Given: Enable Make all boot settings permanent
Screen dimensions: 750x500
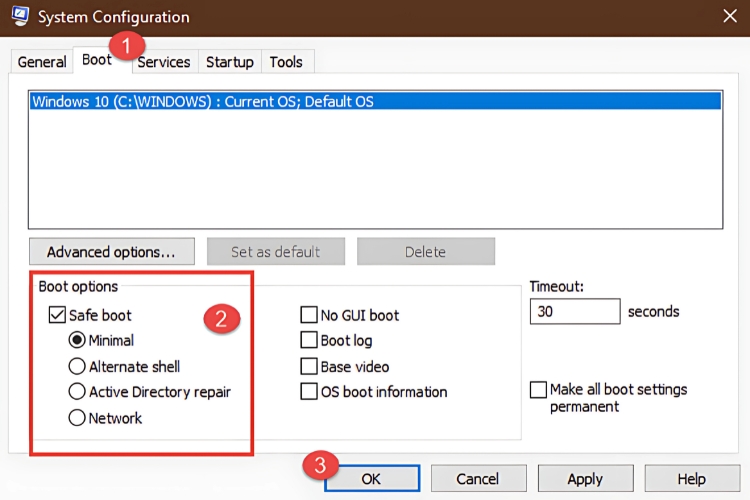Looking at the screenshot, I should 539,389.
